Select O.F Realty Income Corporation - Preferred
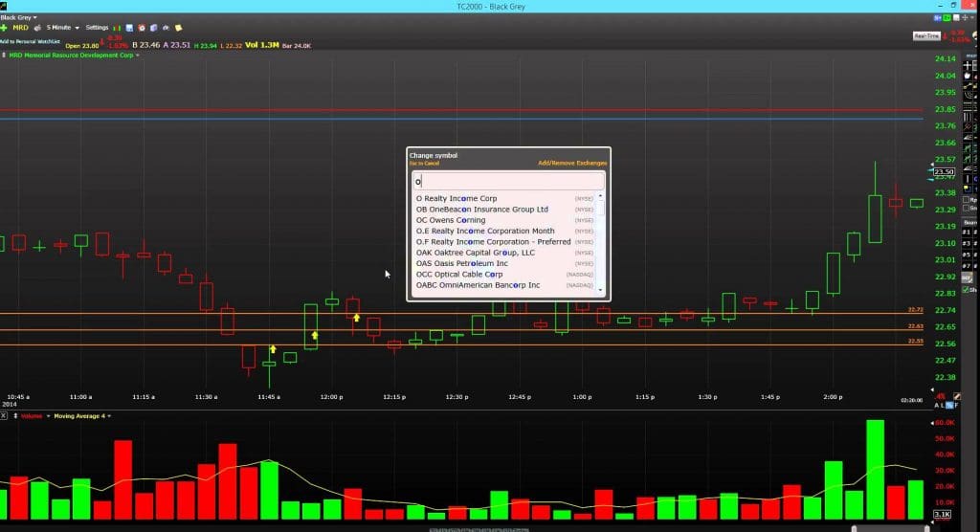Screen dimensions: 980x532 [x=504, y=242]
